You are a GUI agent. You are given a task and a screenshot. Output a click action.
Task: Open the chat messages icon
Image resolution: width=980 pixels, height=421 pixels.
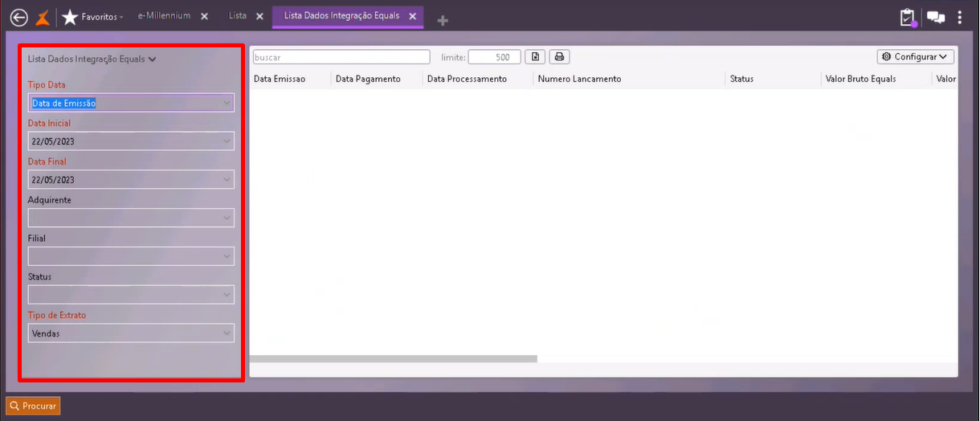(935, 18)
